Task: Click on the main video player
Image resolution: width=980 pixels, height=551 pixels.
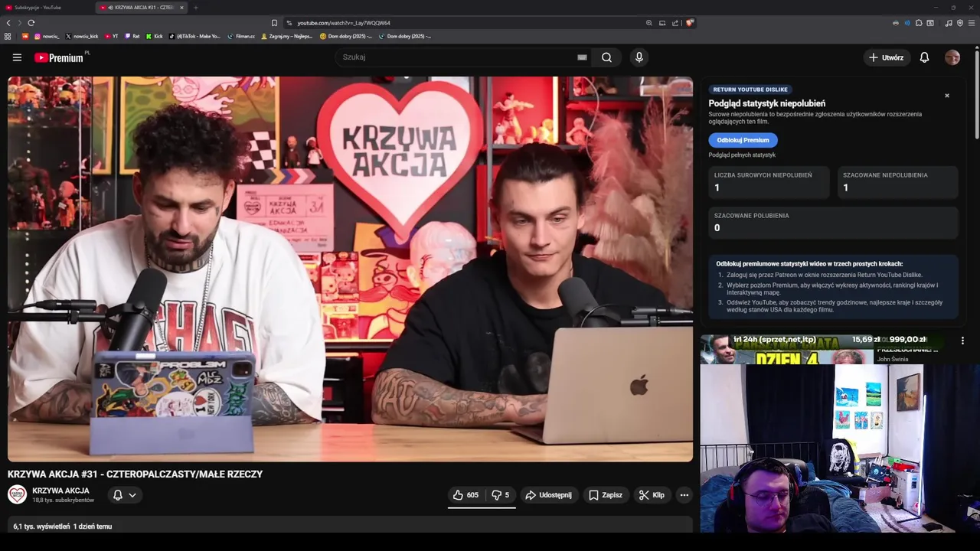Action: 350,269
